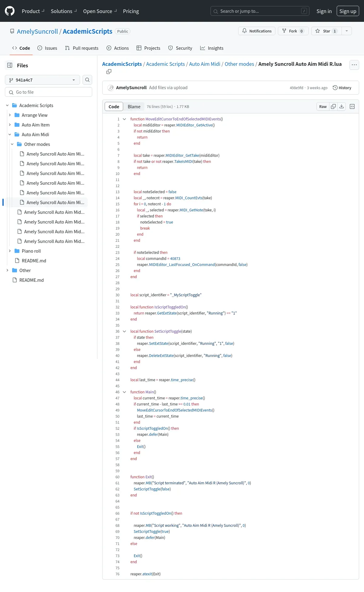Open README.md under Academic Scripts
Screen dimensions: 364x592
pyautogui.click(x=34, y=261)
